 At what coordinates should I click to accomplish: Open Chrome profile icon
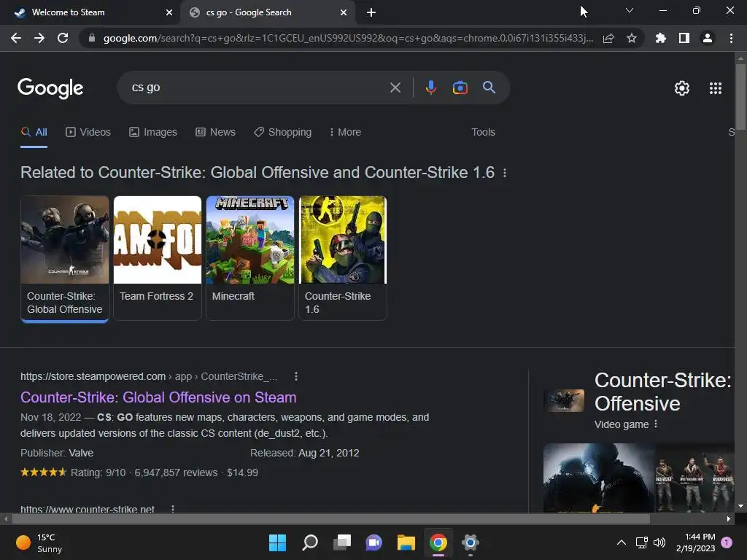click(x=708, y=38)
